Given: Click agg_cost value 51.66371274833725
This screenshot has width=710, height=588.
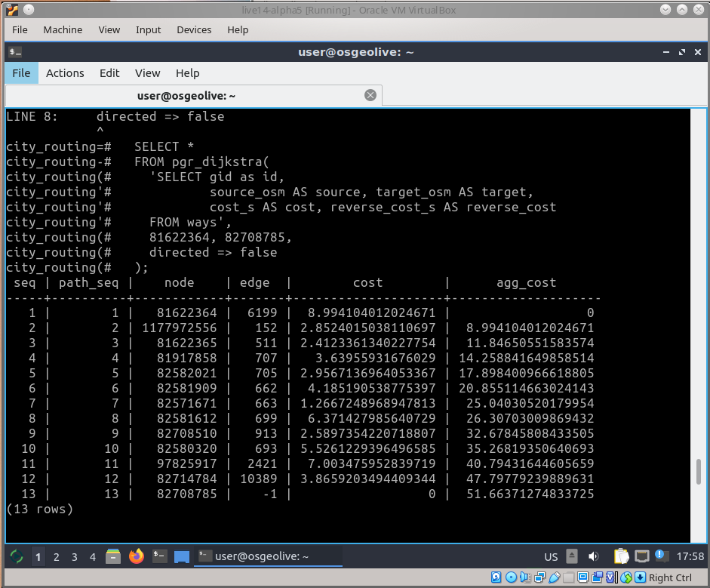Looking at the screenshot, I should coord(530,494).
